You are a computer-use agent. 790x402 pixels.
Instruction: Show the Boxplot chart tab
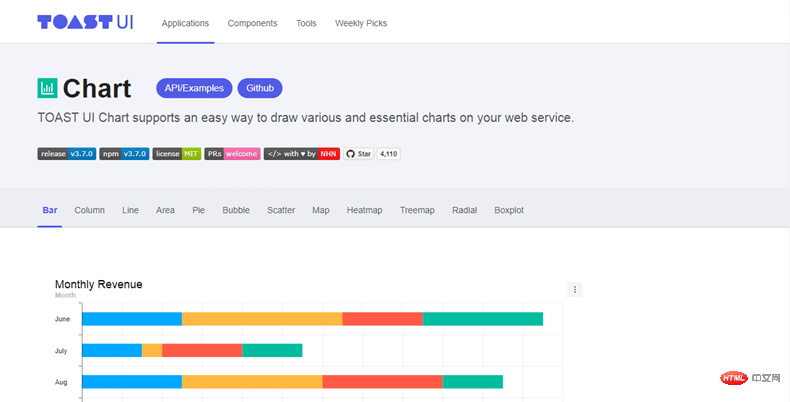[x=508, y=210]
